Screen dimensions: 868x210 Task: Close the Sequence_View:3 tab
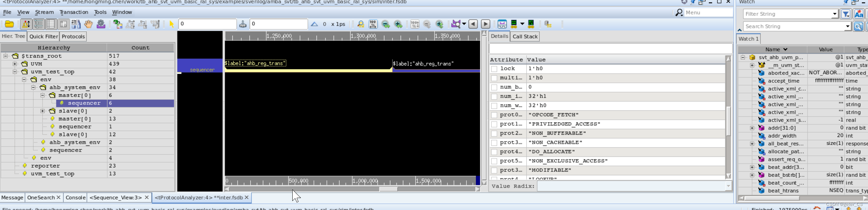146,197
